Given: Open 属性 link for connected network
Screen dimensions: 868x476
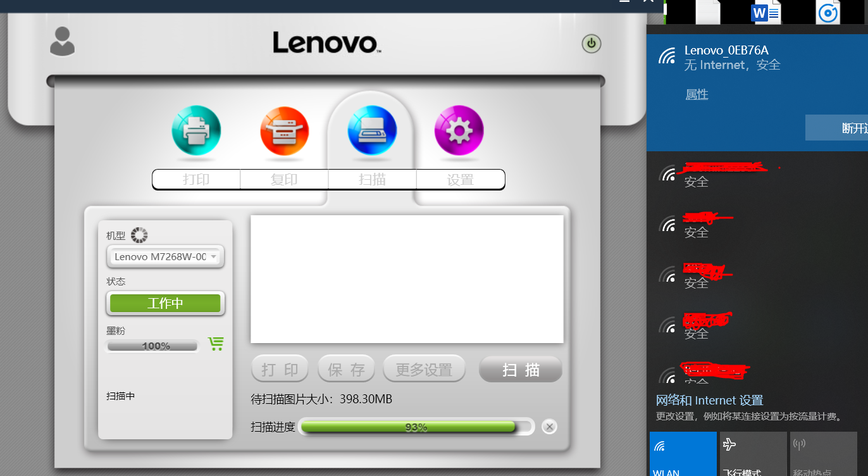Looking at the screenshot, I should point(697,95).
